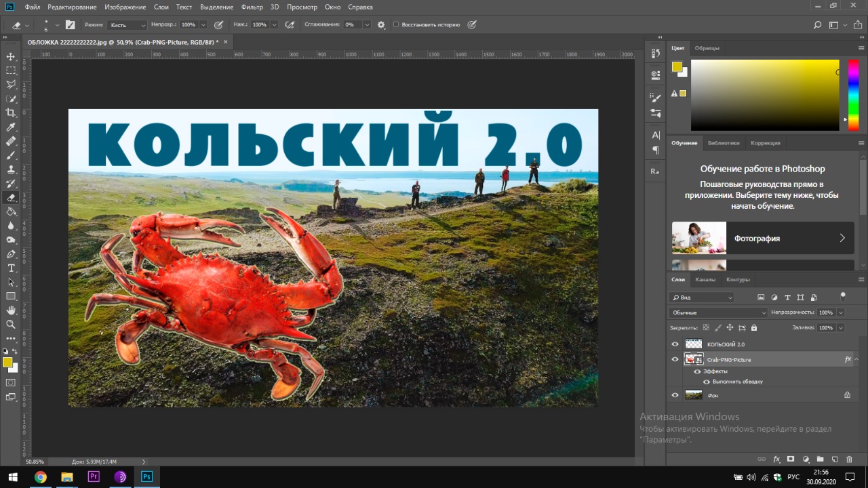Open the Режим Кисть dropdown

coord(127,24)
